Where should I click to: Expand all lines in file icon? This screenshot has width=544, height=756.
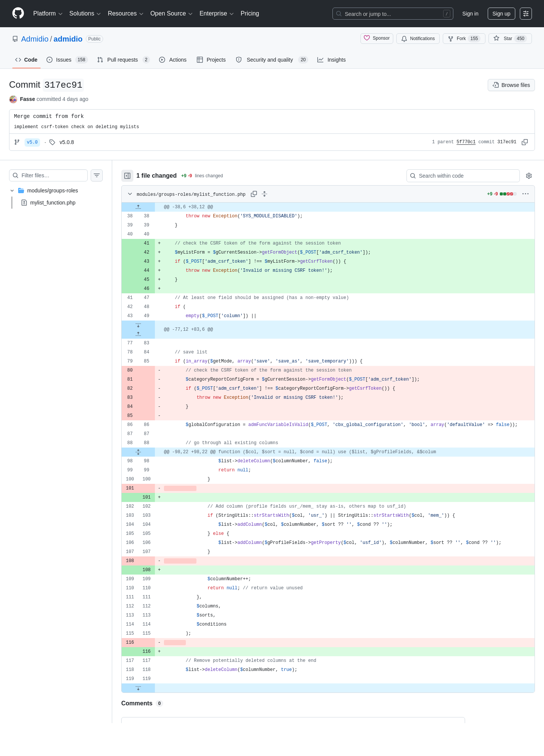(x=264, y=194)
